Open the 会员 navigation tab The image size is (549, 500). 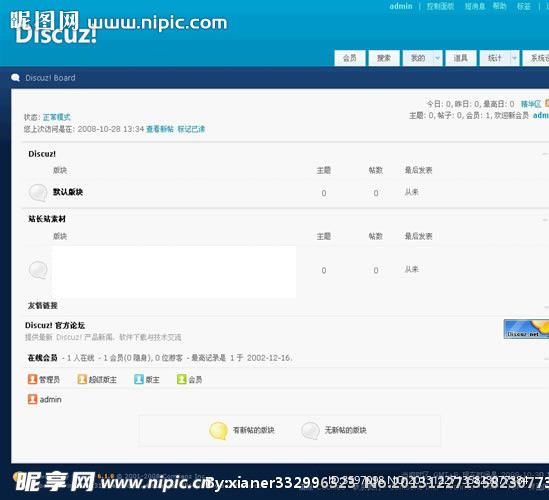point(350,58)
